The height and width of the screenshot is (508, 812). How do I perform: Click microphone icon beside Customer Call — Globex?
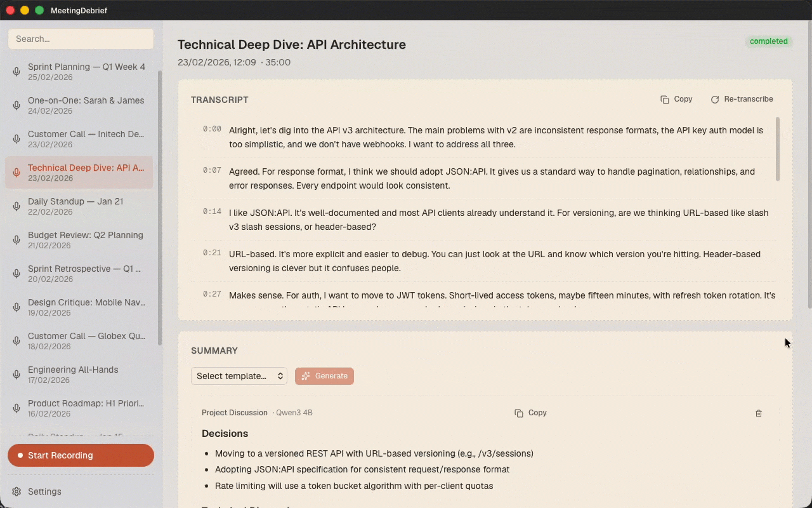[x=16, y=341]
